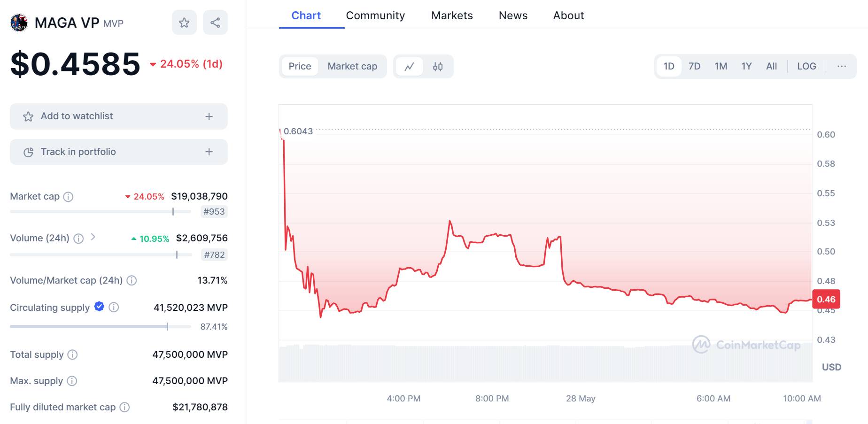Open the Community tab
868x424 pixels.
[x=375, y=15]
